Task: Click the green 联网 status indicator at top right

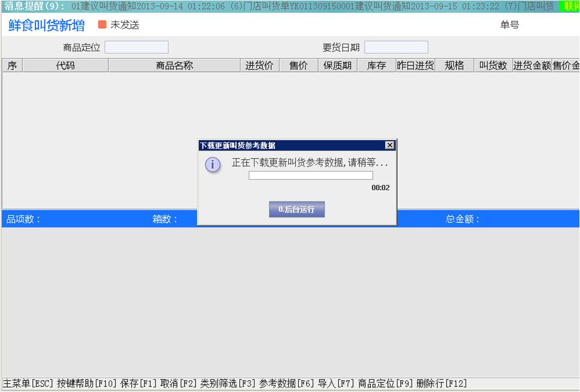Action: tap(571, 6)
